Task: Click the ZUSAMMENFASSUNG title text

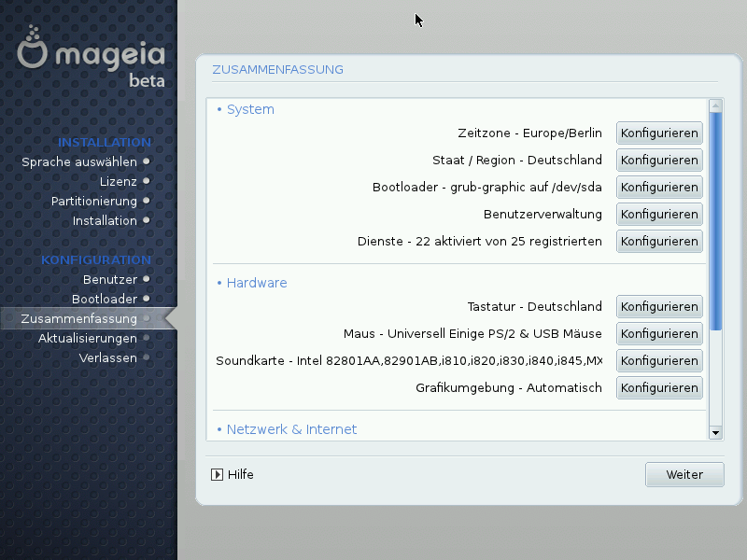Action: pos(277,69)
